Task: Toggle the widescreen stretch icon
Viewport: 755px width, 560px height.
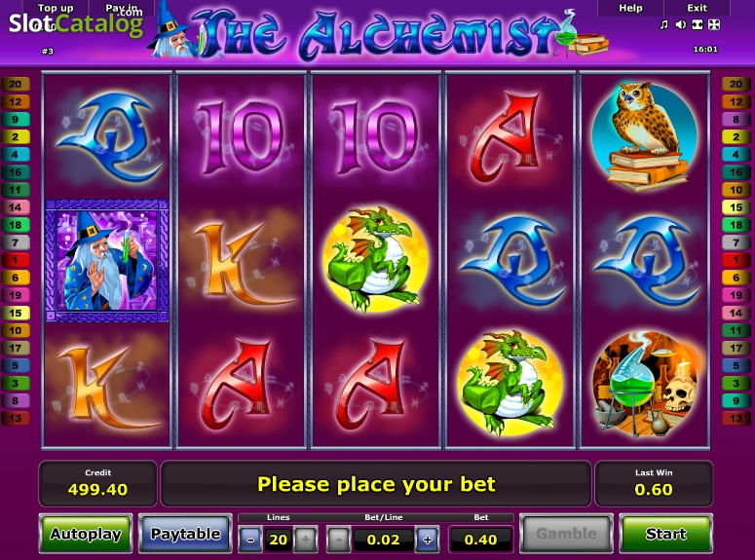Action: click(698, 24)
